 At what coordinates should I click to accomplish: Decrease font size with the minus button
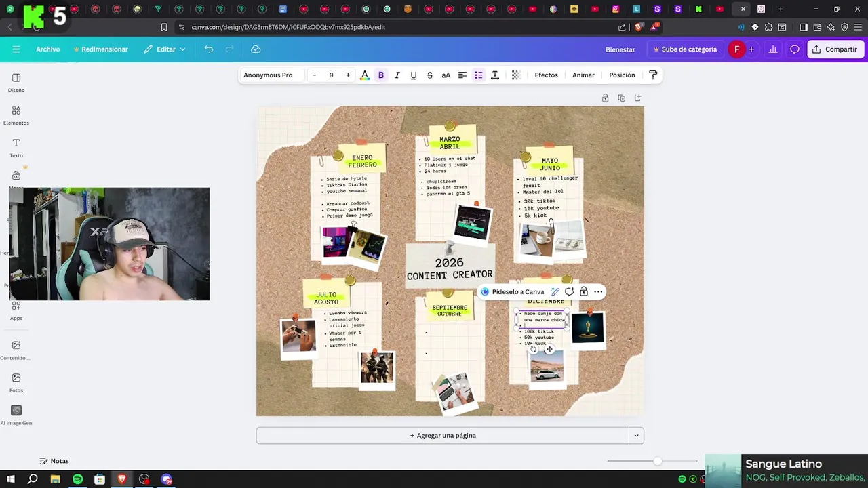314,75
